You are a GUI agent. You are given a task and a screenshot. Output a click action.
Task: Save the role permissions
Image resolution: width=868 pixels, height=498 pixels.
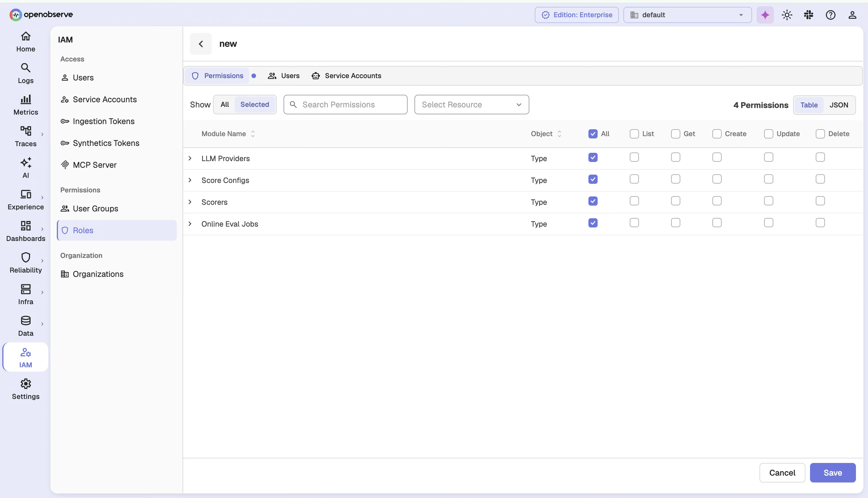(x=833, y=473)
